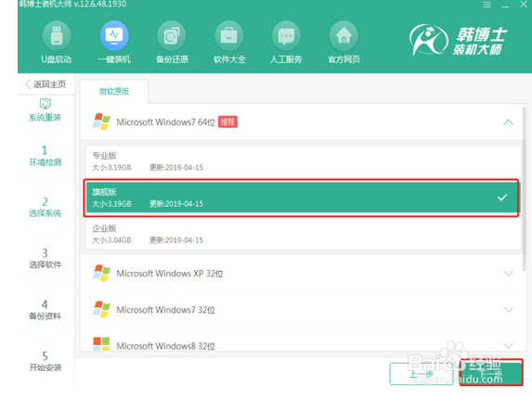Click the 韩博士装机大师 logo
The height and width of the screenshot is (398, 532).
point(458,40)
